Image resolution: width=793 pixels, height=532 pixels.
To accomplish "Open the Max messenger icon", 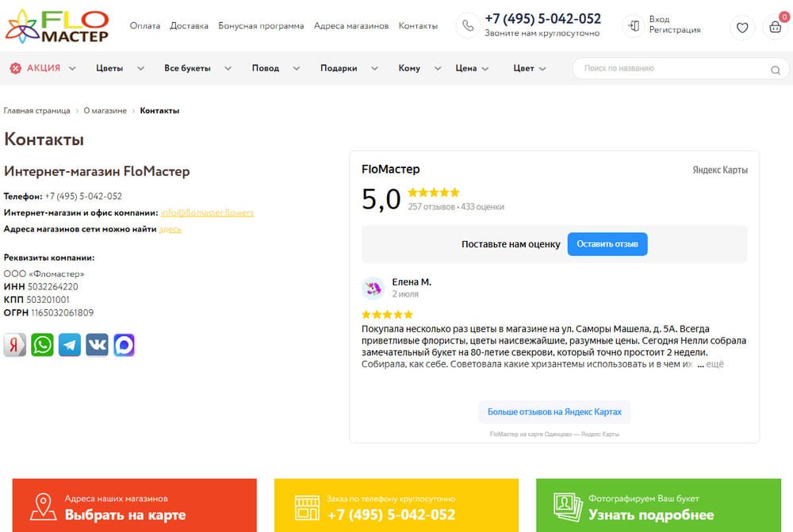I will point(124,345).
